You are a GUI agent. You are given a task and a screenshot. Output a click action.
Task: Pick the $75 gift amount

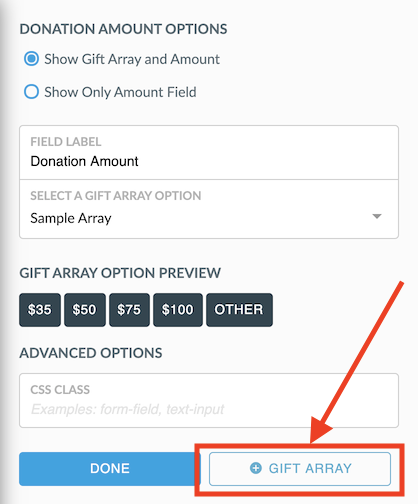pyautogui.click(x=129, y=310)
